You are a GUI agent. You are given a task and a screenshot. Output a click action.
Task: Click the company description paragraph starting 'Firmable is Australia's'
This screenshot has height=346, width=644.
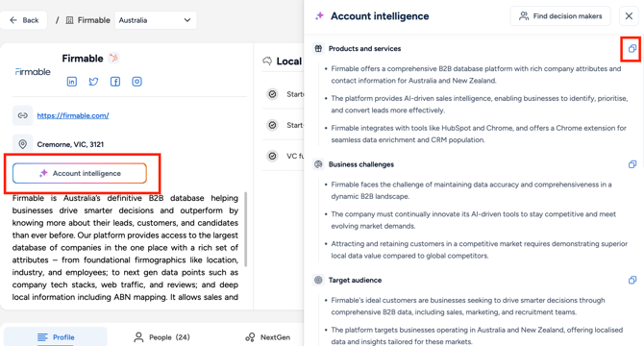point(125,248)
